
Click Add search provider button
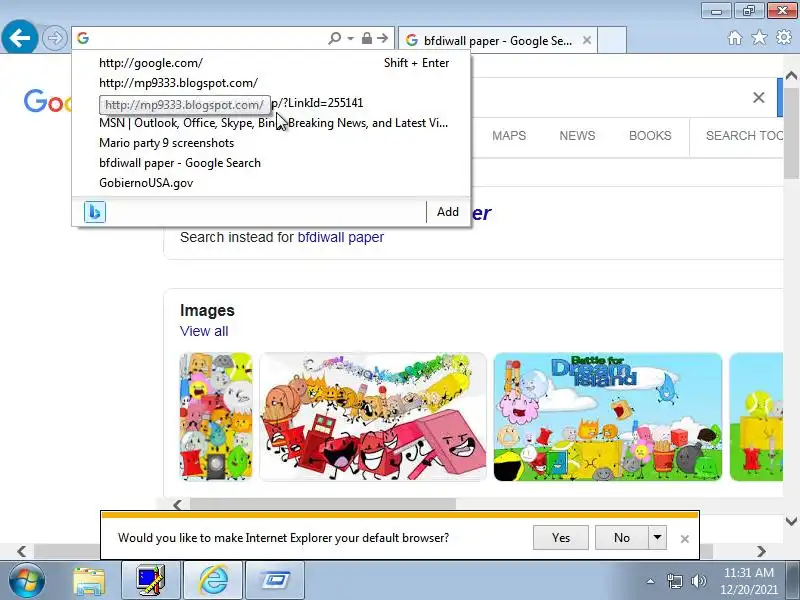(x=447, y=212)
